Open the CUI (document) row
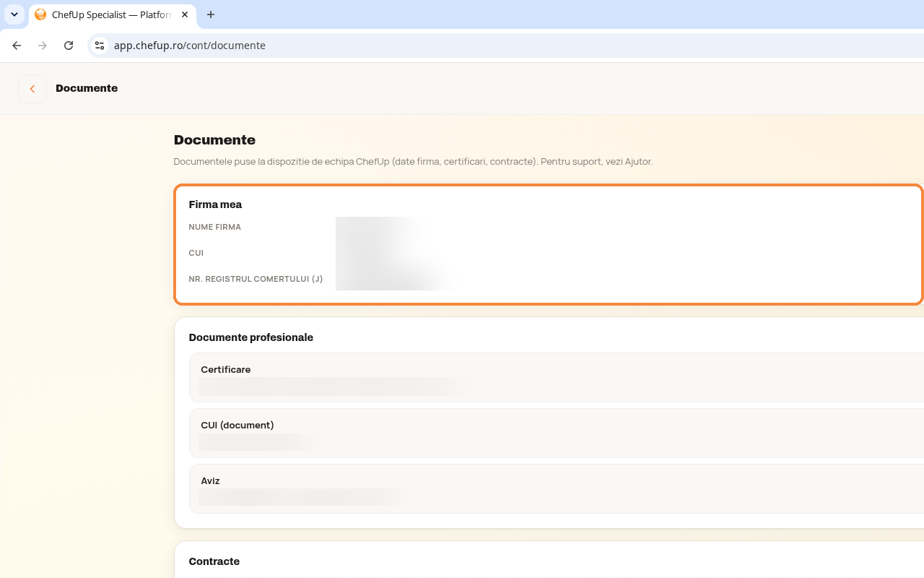Image resolution: width=924 pixels, height=578 pixels. point(557,433)
